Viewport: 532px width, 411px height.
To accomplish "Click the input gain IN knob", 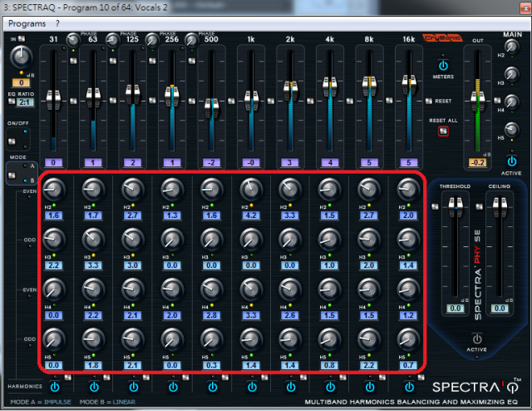I will [x=21, y=57].
